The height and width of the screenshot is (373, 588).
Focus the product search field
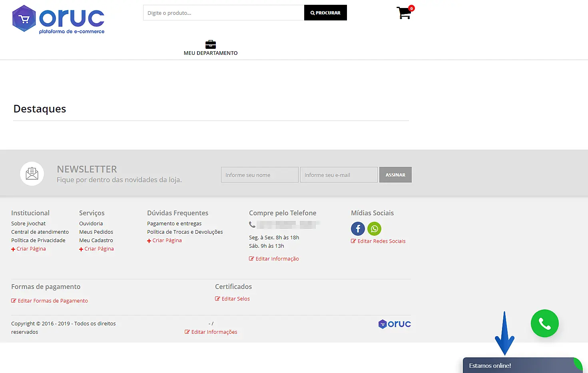[x=223, y=13]
